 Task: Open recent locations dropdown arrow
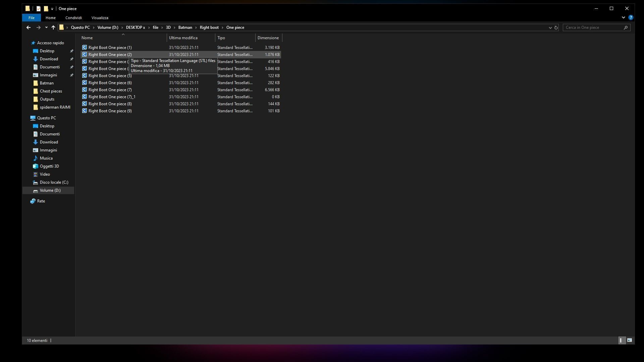pyautogui.click(x=46, y=27)
